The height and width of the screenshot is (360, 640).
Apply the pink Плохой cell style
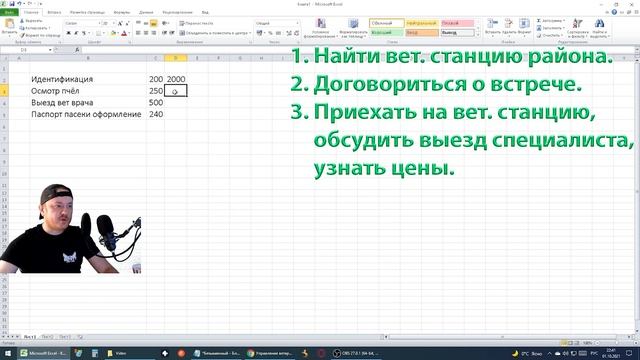coord(457,23)
